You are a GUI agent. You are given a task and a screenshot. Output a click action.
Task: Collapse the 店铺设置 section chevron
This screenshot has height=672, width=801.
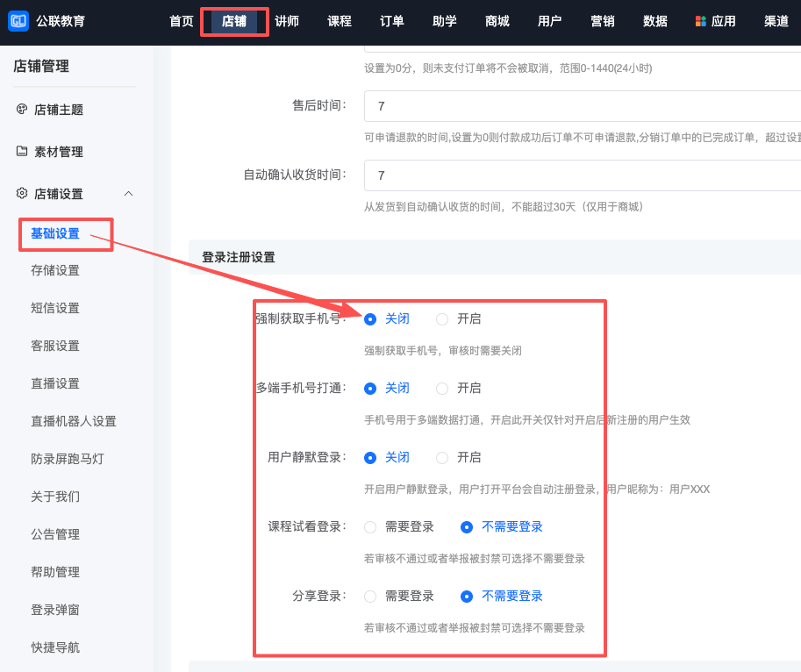[129, 193]
